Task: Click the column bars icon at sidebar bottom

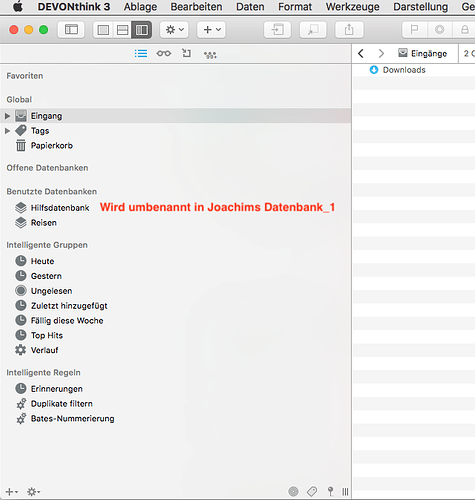Action: pos(345,492)
